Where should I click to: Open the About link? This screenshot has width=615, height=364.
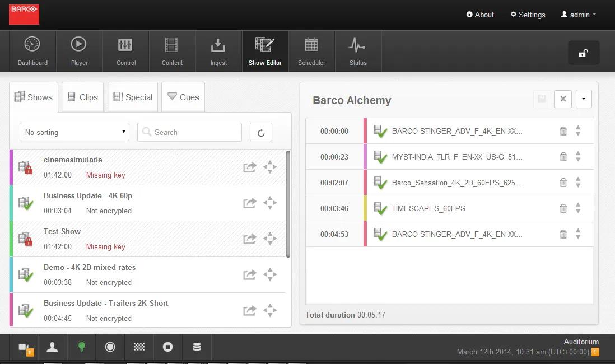pyautogui.click(x=480, y=15)
